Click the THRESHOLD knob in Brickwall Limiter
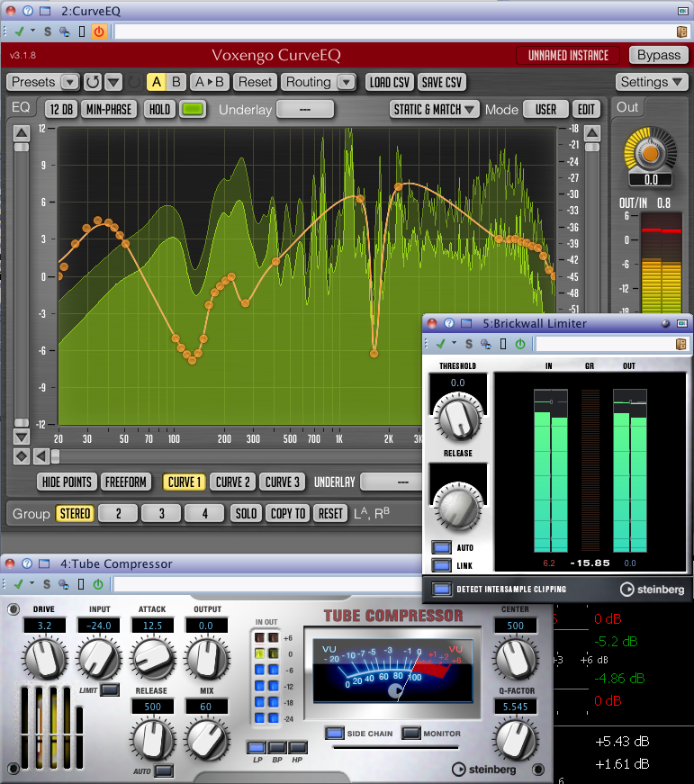The image size is (694, 784). point(457,417)
